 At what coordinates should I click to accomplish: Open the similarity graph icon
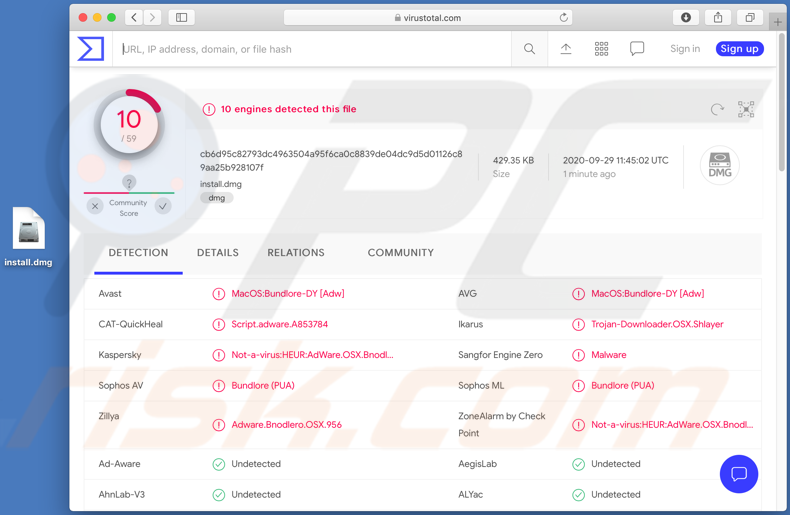746,109
